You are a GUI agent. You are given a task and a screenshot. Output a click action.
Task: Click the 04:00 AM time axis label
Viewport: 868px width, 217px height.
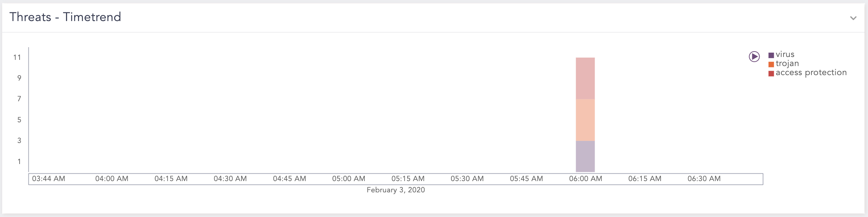[112, 179]
